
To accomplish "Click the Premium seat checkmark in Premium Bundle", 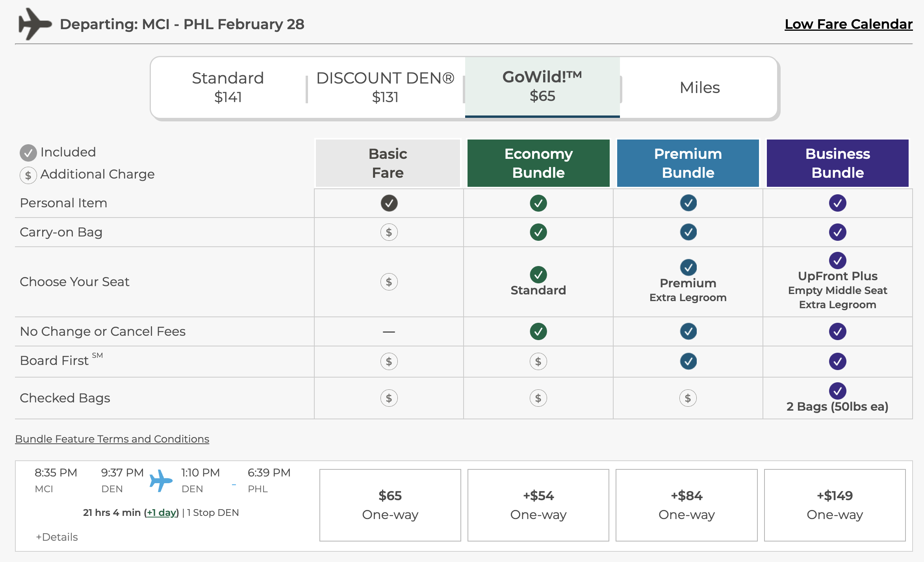I will click(x=688, y=268).
